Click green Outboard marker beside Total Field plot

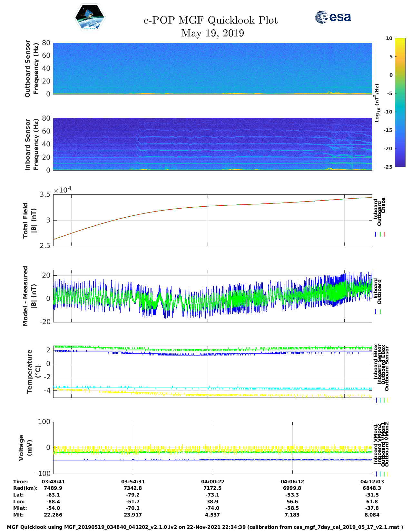coord(380,234)
